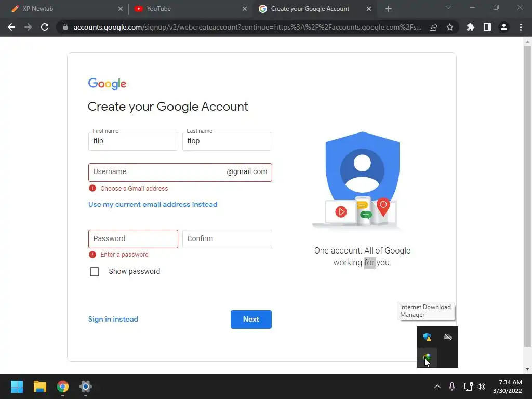
Task: Open the clock and date 7:34 AM
Action: 507,387
